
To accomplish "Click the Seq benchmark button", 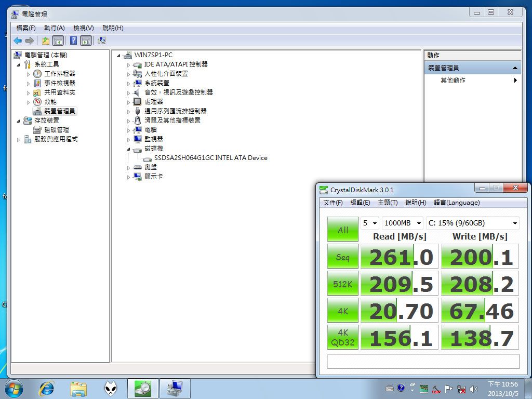I will (343, 257).
